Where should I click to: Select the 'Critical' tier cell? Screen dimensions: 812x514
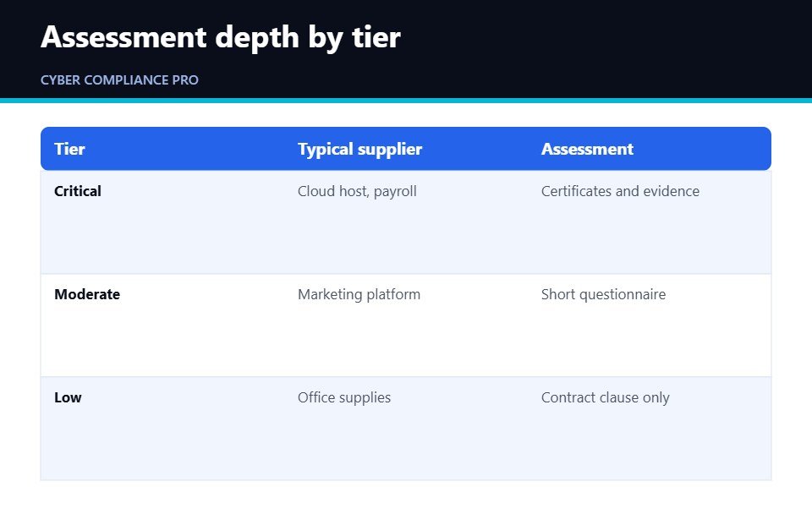(78, 192)
